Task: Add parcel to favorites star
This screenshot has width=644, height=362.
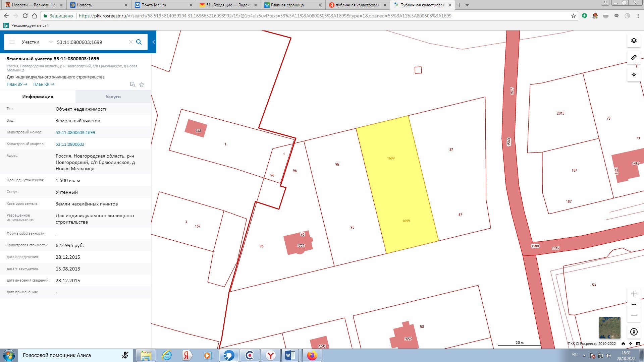Action: pyautogui.click(x=142, y=84)
